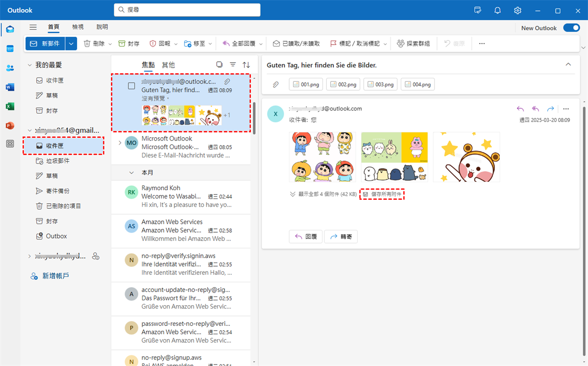Click the filter icon in message list

click(x=233, y=65)
